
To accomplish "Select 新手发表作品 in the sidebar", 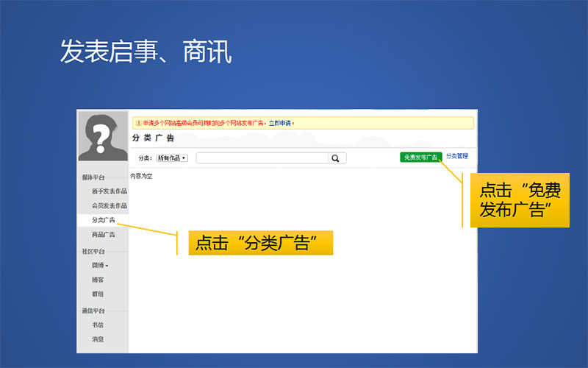I will click(x=109, y=191).
